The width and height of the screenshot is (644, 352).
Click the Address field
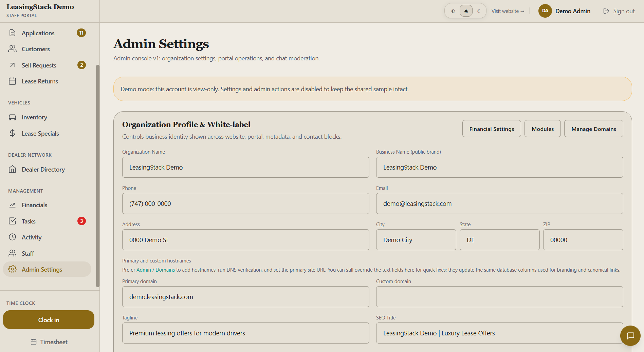click(x=246, y=240)
